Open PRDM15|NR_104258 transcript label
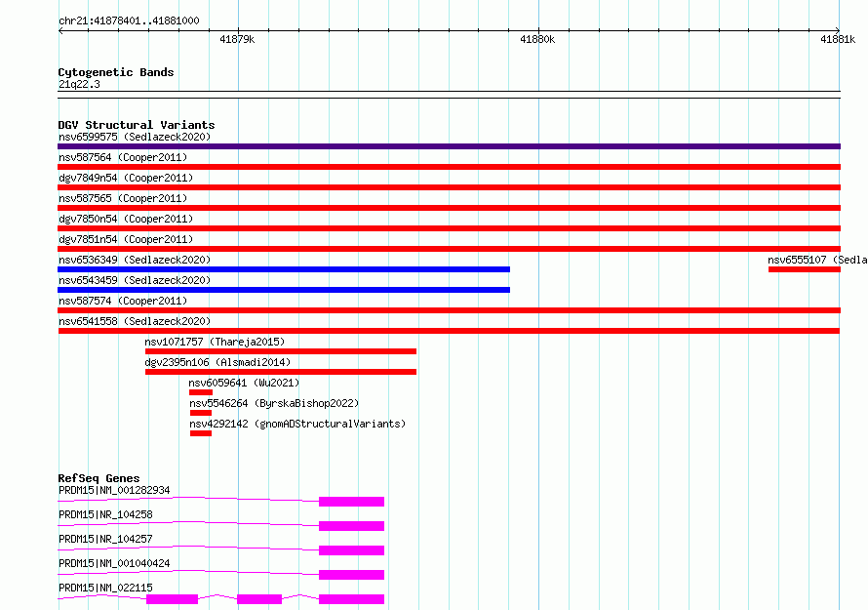The width and height of the screenshot is (868, 610). click(105, 514)
